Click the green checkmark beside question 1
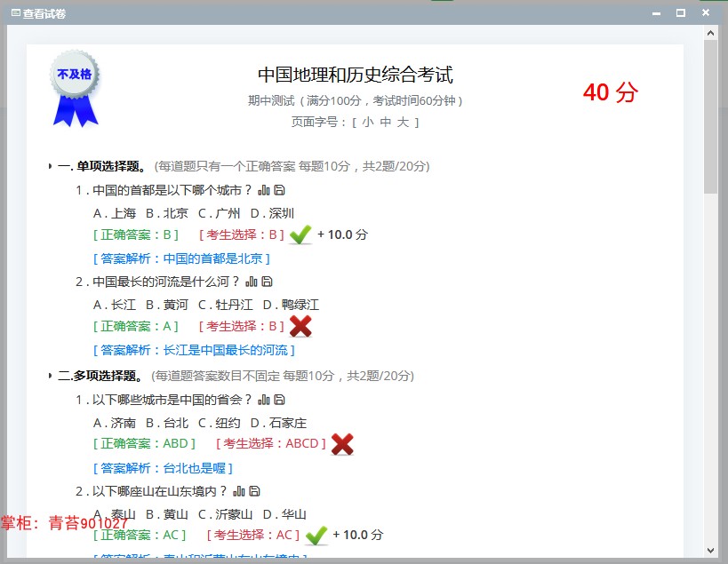 pyautogui.click(x=300, y=233)
